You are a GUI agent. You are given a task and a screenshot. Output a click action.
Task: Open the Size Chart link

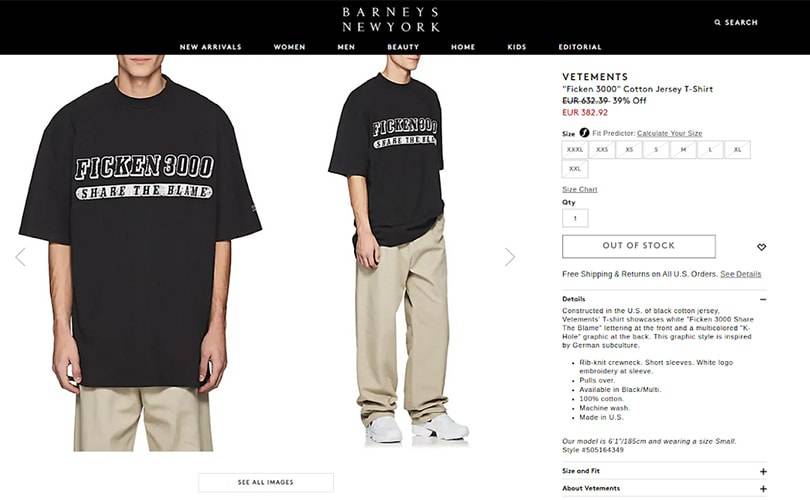point(580,190)
